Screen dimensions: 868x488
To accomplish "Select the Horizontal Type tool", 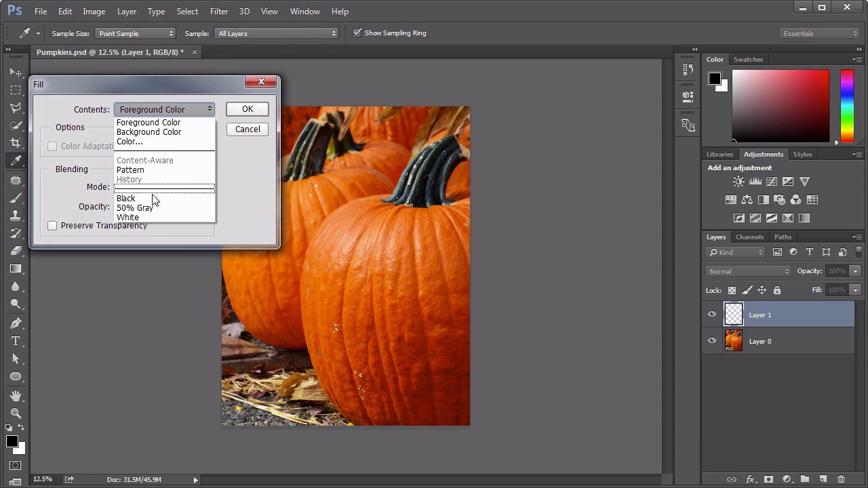I will [15, 341].
